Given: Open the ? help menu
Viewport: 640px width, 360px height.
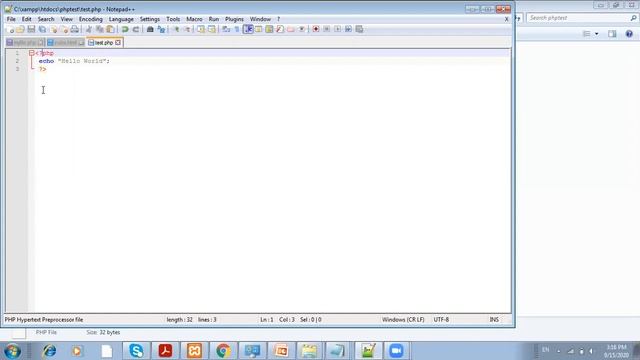Looking at the screenshot, I should 278,19.
